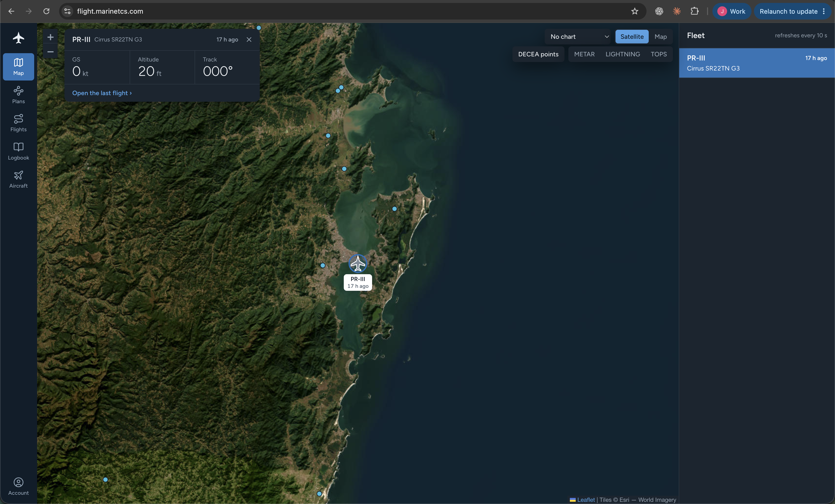The image size is (835, 504).
Task: Open the Plans section in sidebar
Action: pos(18,95)
